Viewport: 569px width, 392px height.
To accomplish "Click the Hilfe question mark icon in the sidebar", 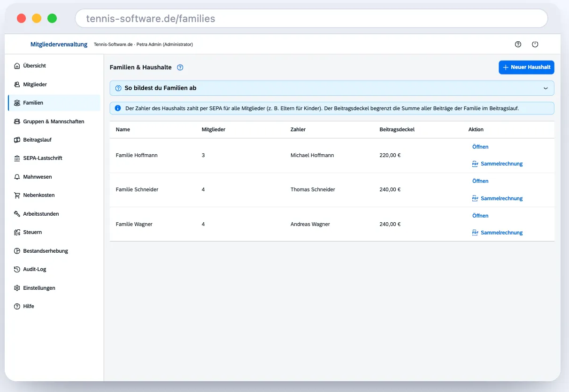I will point(17,306).
